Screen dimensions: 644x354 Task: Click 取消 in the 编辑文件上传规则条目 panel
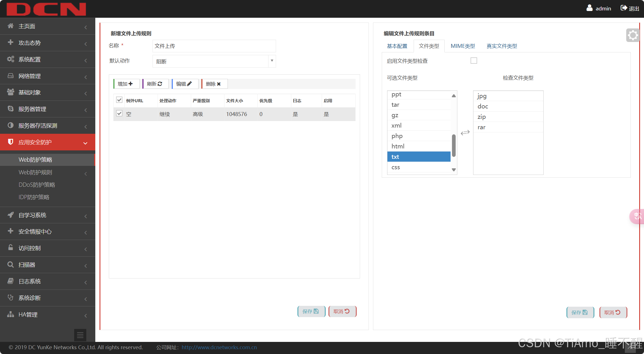tap(613, 313)
